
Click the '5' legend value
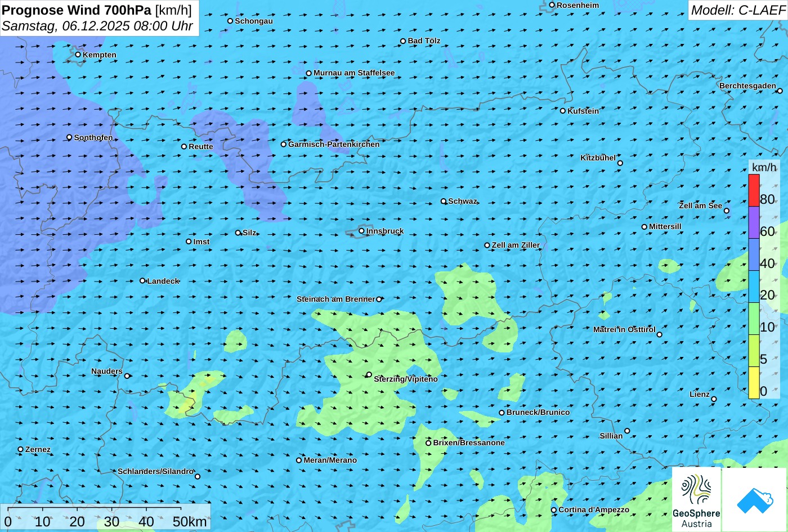coord(763,359)
